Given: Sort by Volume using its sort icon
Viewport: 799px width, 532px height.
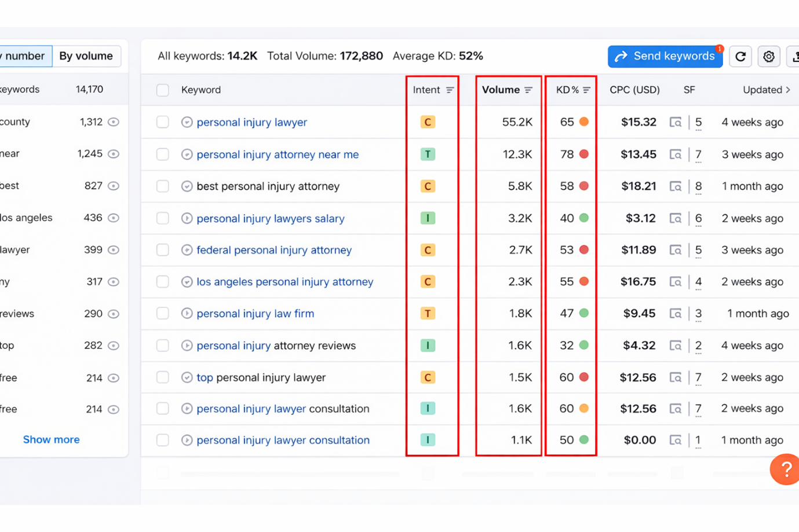Looking at the screenshot, I should [x=528, y=90].
